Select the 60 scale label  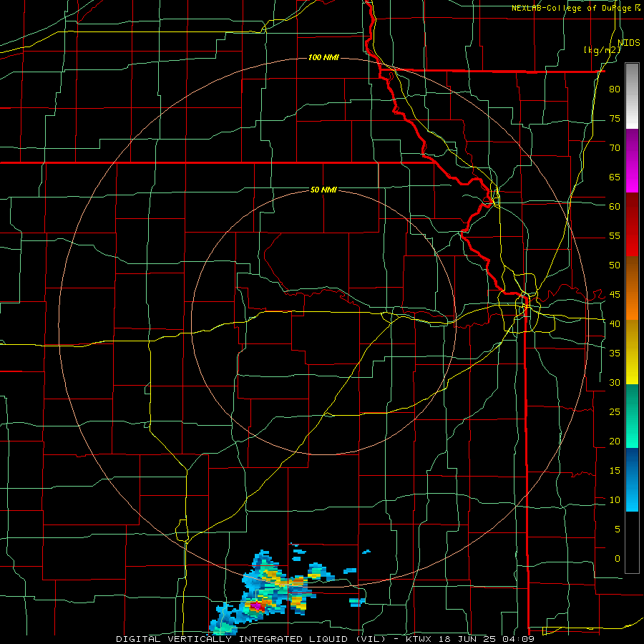tap(615, 207)
